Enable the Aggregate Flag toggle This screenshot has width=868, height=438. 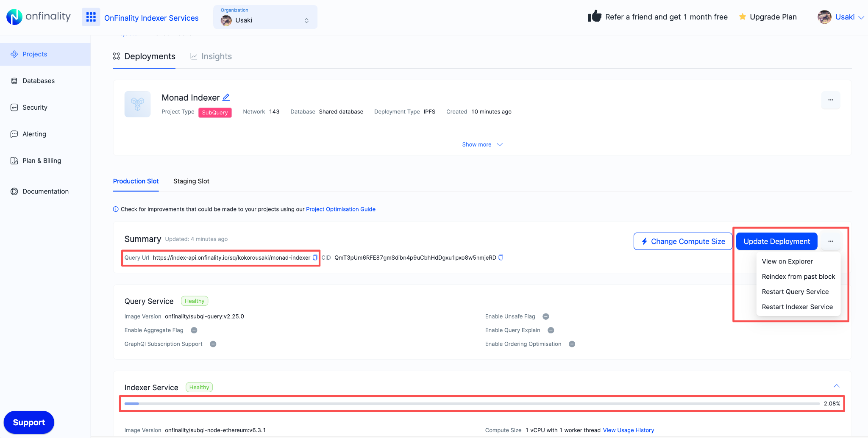click(194, 330)
